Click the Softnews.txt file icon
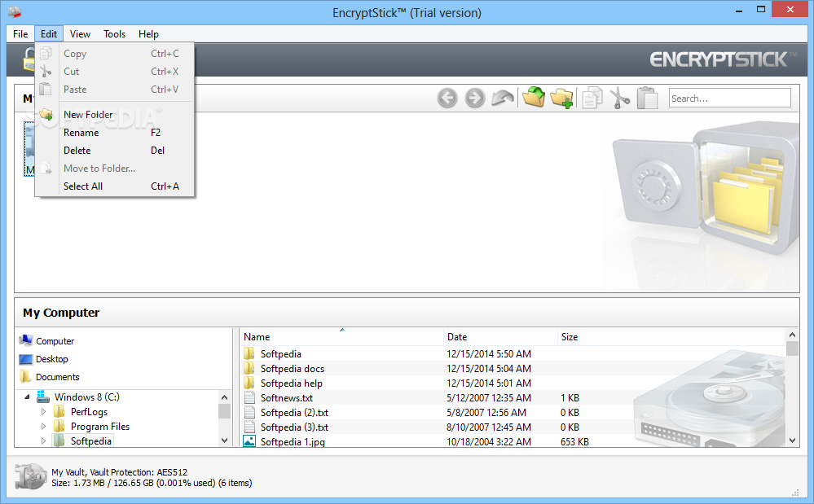 [x=249, y=397]
